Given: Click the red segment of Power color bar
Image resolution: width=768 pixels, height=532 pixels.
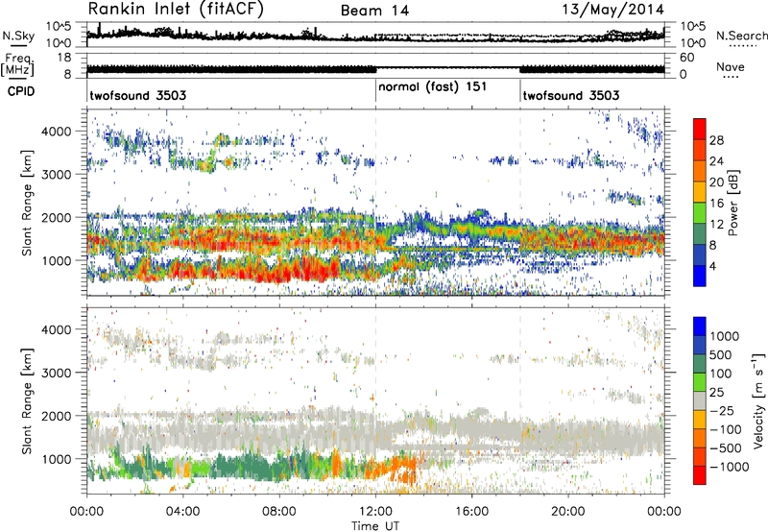Looking at the screenshot, I should (700, 129).
